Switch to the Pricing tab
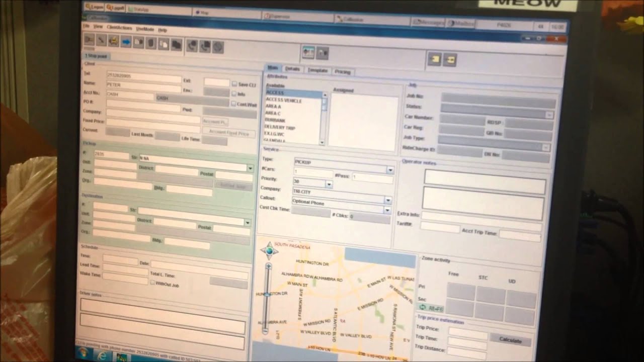Viewport: 644px width, 362px height. pyautogui.click(x=343, y=72)
